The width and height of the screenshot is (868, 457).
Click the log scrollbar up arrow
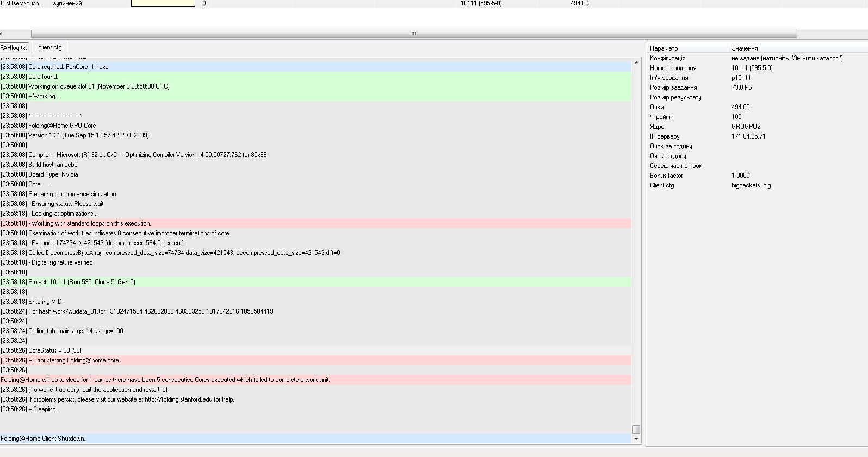point(636,64)
